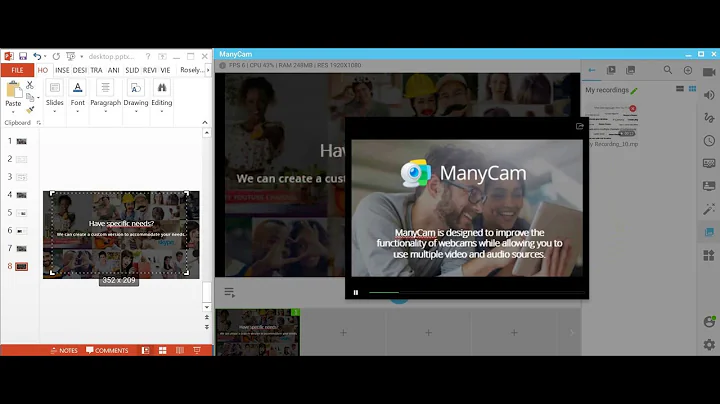The height and width of the screenshot is (404, 720).
Task: Switch to Slide Sorter view
Action: click(x=163, y=350)
